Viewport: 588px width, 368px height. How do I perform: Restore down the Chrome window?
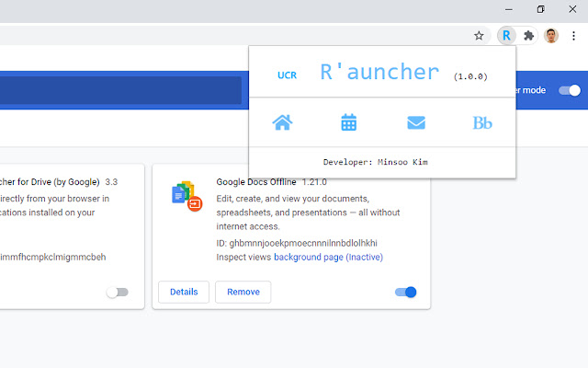tap(540, 9)
